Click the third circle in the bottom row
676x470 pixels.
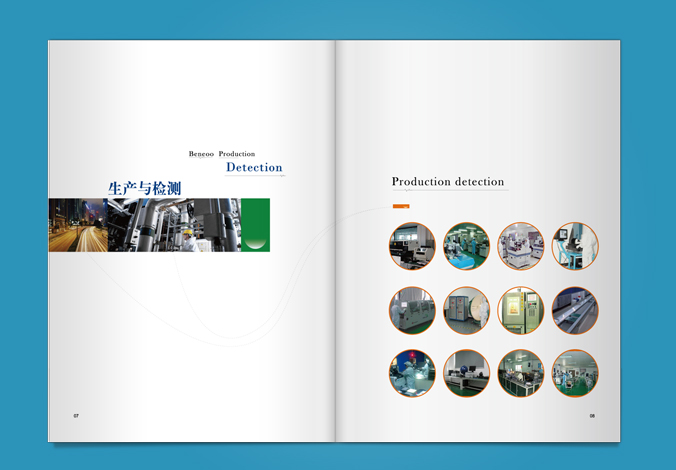tap(521, 373)
